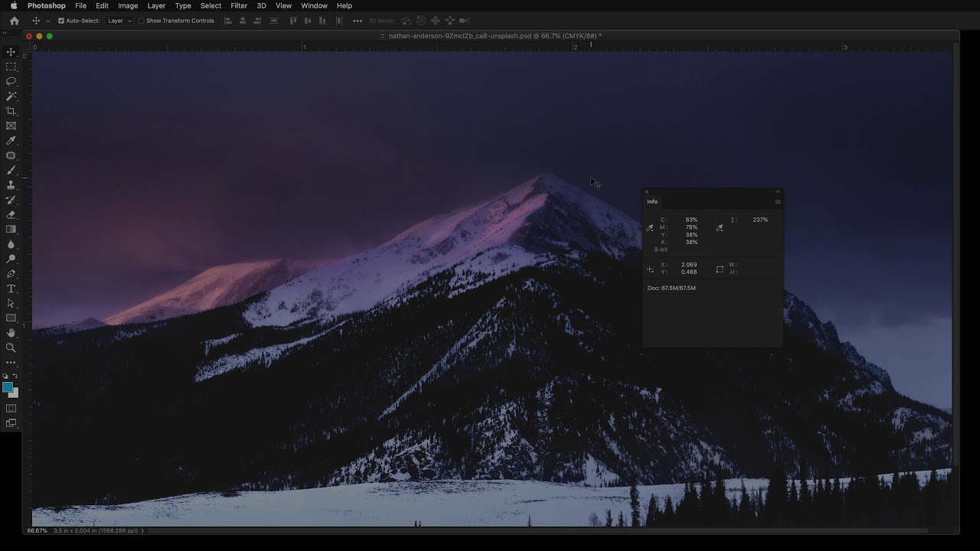Open the background color picker swatch

coord(15,394)
